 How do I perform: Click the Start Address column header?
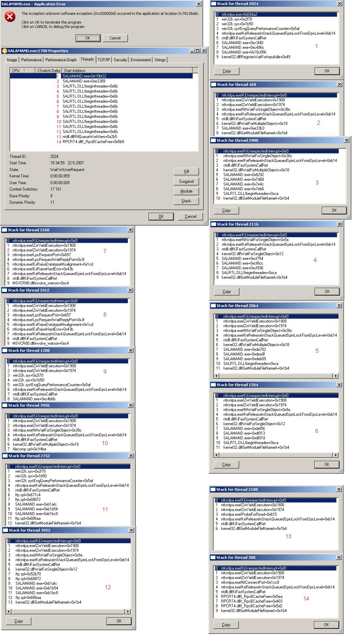point(127,70)
